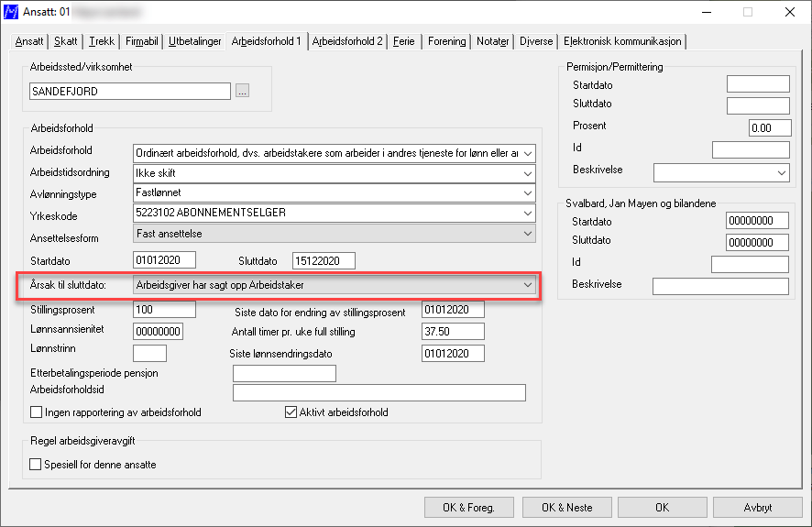Uncheck Aktivt arbeidsforhold checkbox
Viewport: 812px width, 527px height.
[291, 412]
